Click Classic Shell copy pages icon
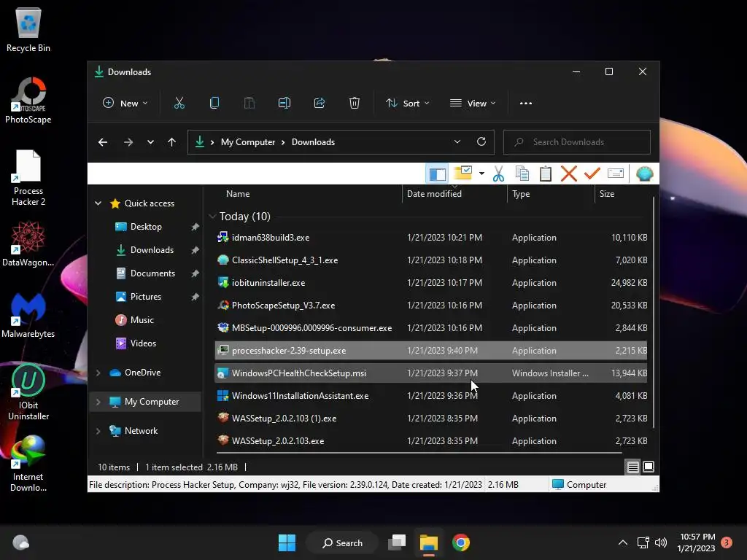Image resolution: width=747 pixels, height=560 pixels. tap(522, 174)
